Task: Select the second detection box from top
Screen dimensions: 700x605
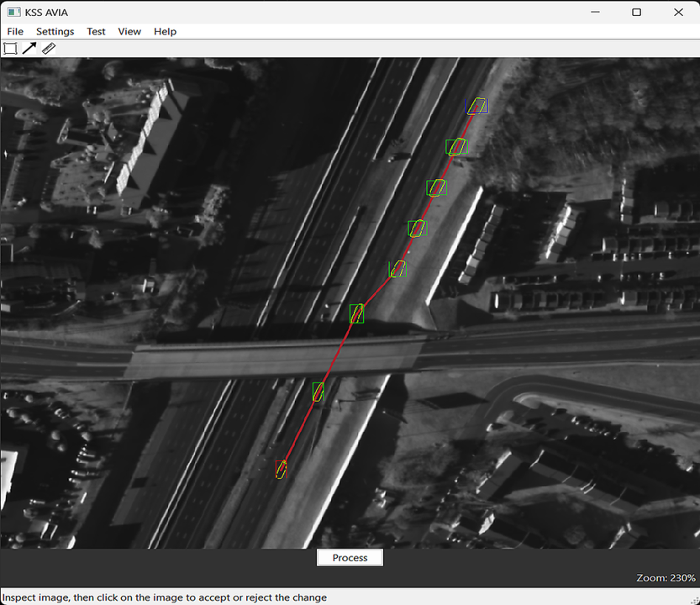Action: [x=456, y=147]
